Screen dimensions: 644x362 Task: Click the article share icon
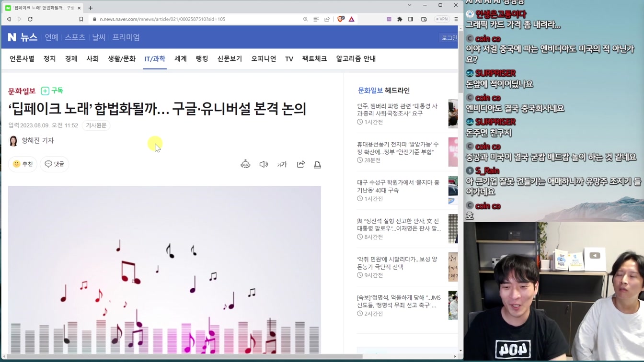coord(301,164)
